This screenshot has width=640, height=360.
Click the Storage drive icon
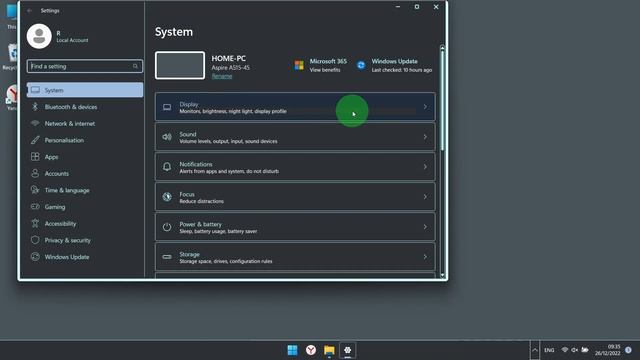(x=167, y=257)
